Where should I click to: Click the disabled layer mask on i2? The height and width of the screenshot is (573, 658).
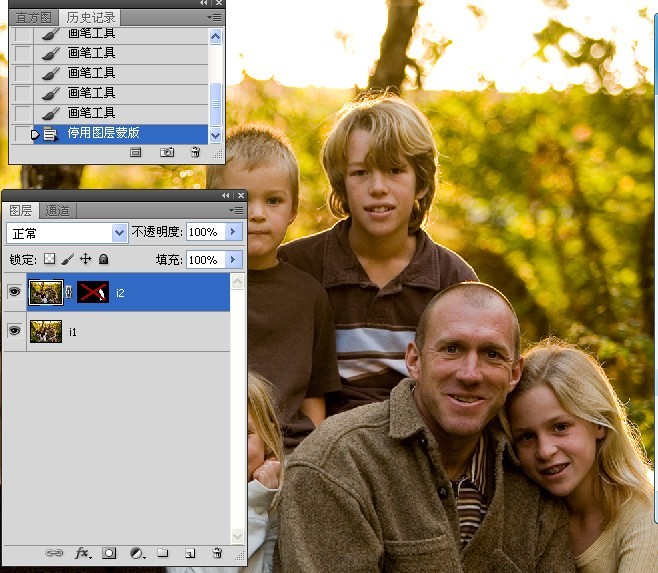(93, 292)
